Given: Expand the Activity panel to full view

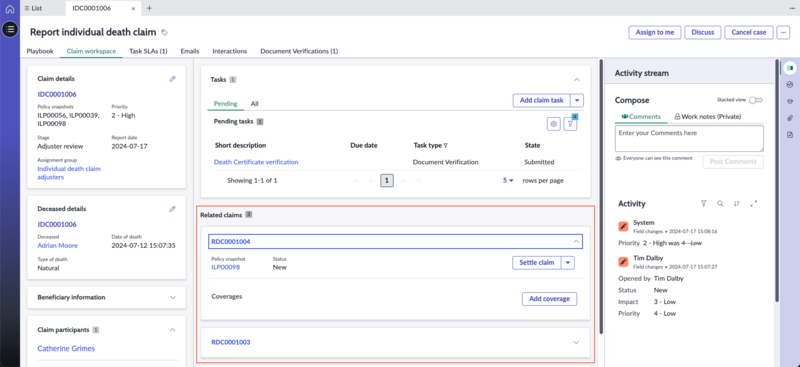Looking at the screenshot, I should click(754, 203).
